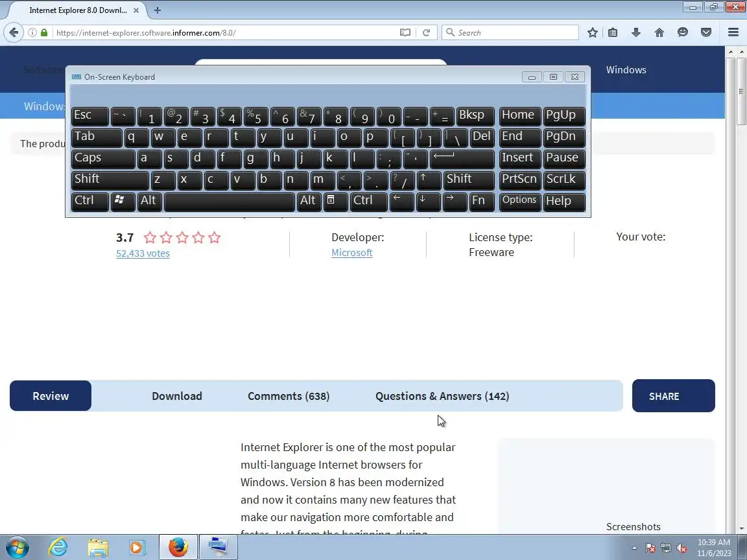The image size is (747, 560).
Task: Click the scrollbar down arrow
Action: (x=741, y=529)
